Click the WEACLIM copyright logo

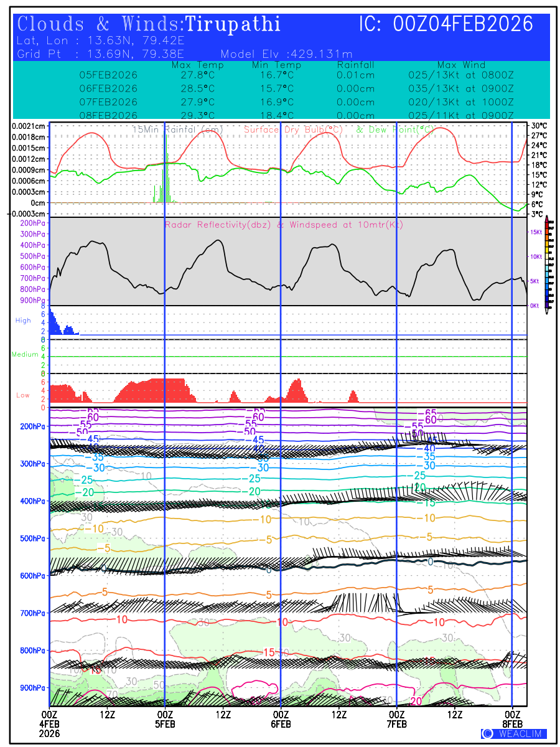click(513, 734)
